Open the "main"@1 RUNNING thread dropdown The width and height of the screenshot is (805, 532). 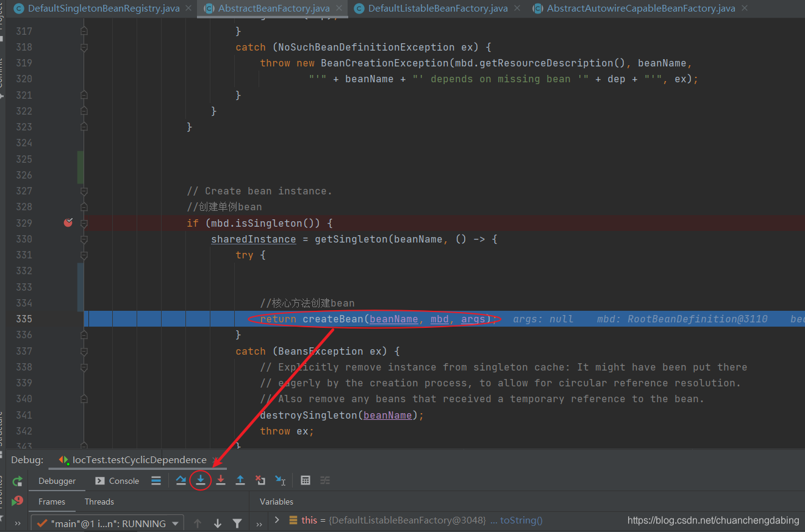tap(107, 523)
